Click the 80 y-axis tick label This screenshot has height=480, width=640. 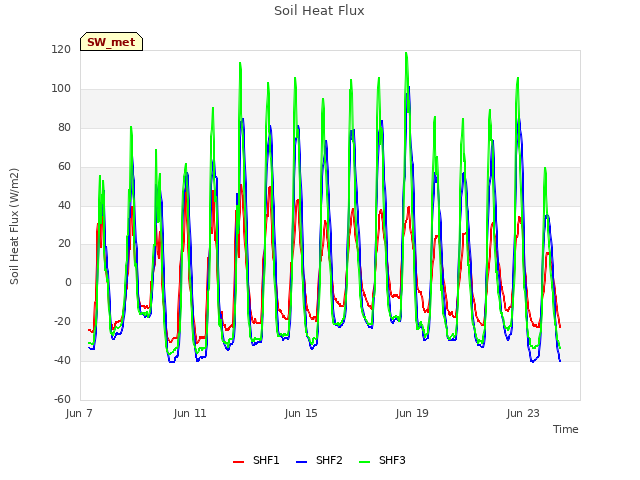click(64, 128)
